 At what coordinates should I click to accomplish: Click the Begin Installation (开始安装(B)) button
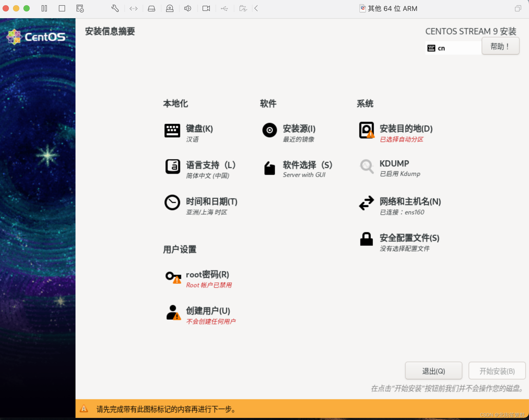point(497,371)
